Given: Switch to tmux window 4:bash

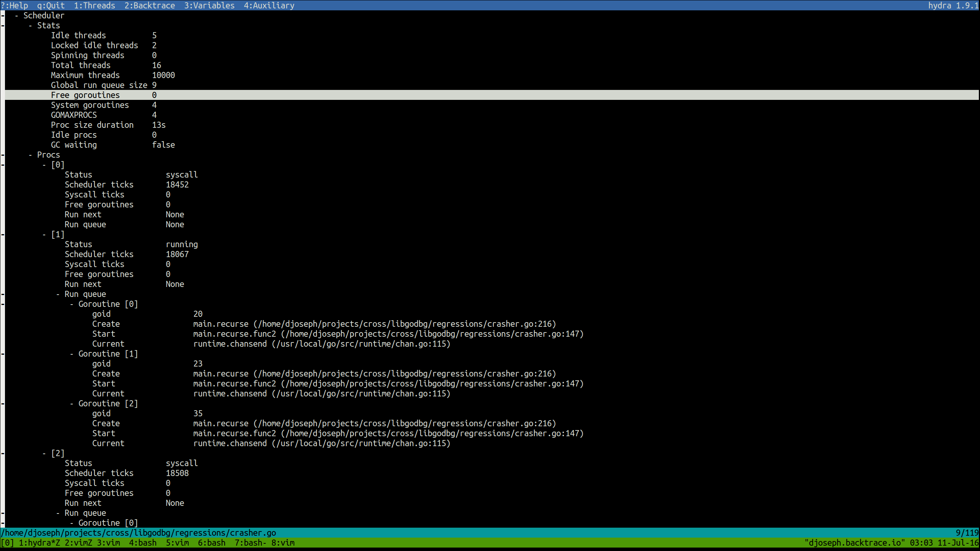Looking at the screenshot, I should click(x=143, y=543).
